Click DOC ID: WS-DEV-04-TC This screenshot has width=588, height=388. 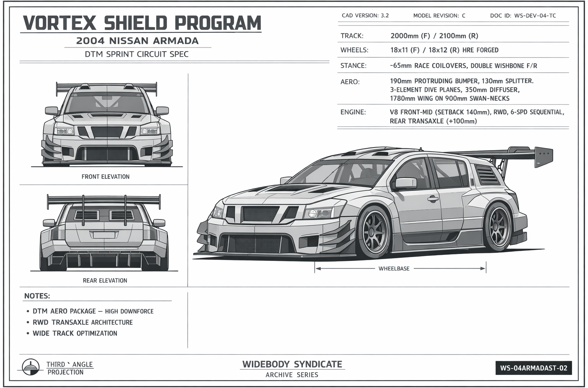pos(523,16)
